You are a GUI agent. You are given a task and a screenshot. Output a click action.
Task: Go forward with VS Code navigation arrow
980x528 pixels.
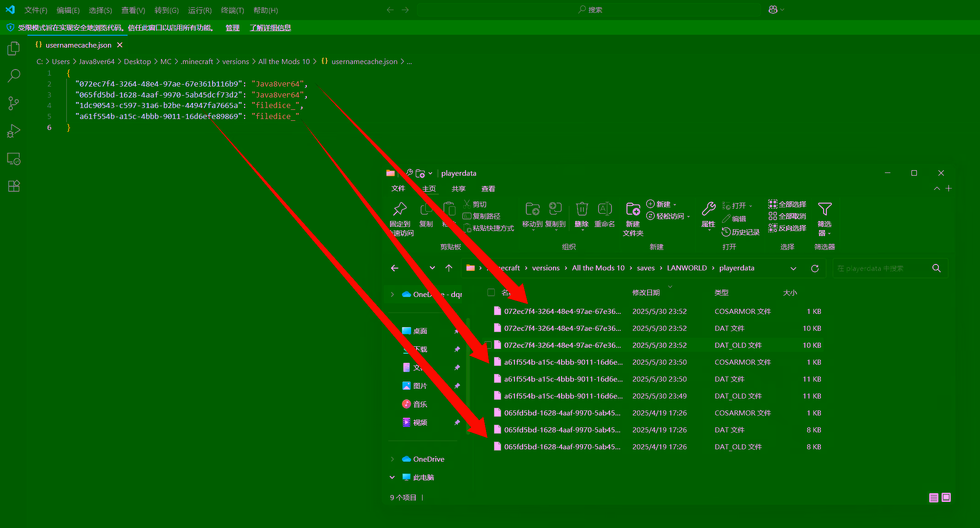pyautogui.click(x=405, y=10)
